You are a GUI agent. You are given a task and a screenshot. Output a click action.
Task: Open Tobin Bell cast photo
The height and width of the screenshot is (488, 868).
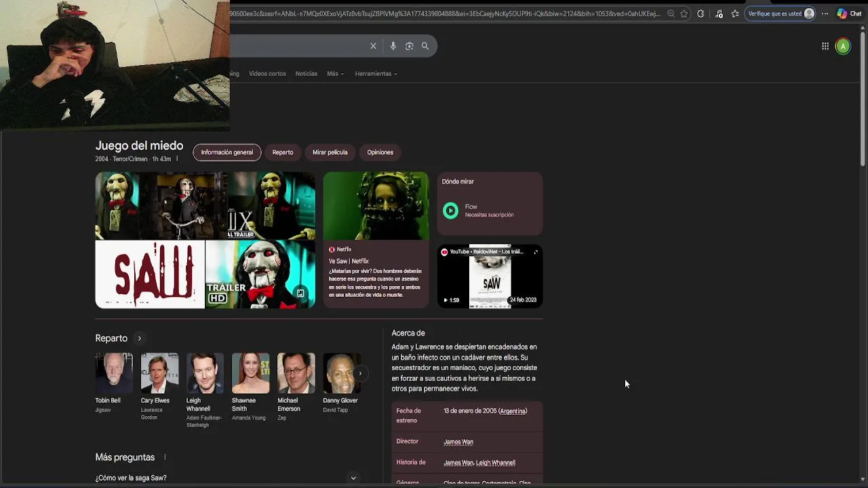(114, 373)
